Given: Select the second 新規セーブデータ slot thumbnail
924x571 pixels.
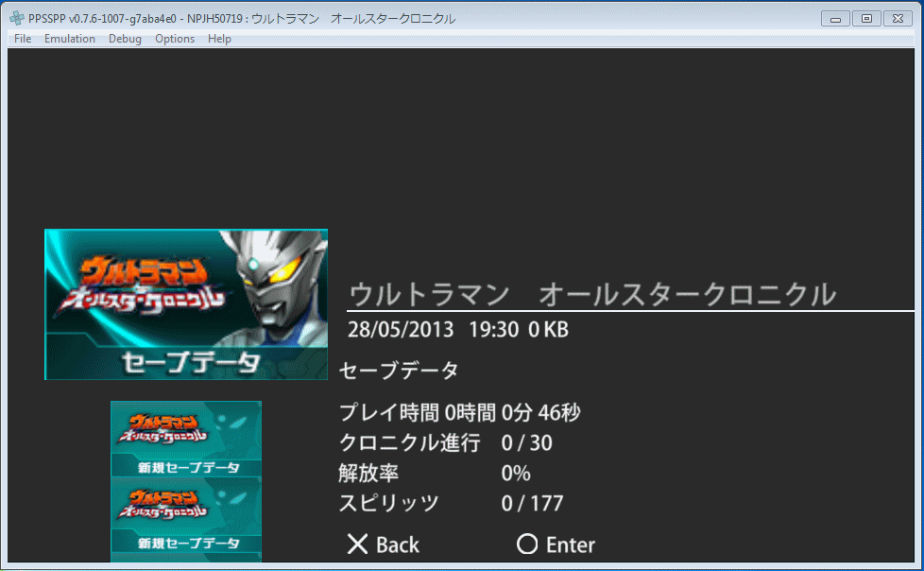Looking at the screenshot, I should (x=186, y=515).
